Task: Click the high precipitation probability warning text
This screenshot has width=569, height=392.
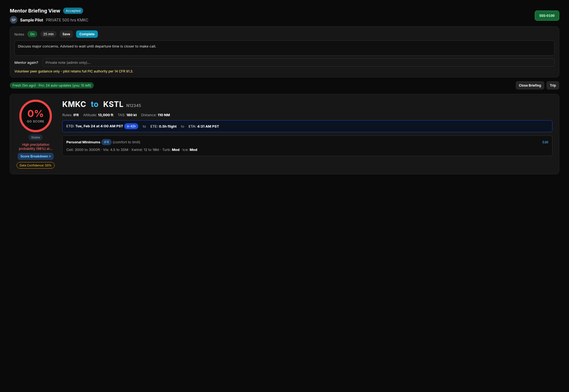Action: coord(36,147)
